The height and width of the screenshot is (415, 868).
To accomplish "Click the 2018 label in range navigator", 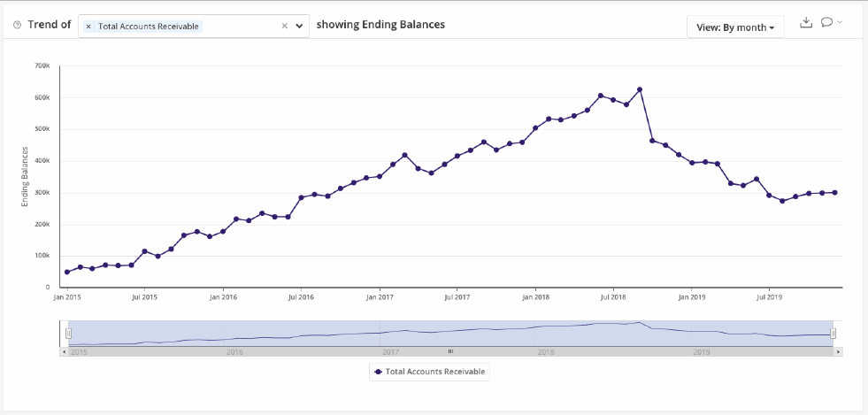I will point(545,351).
